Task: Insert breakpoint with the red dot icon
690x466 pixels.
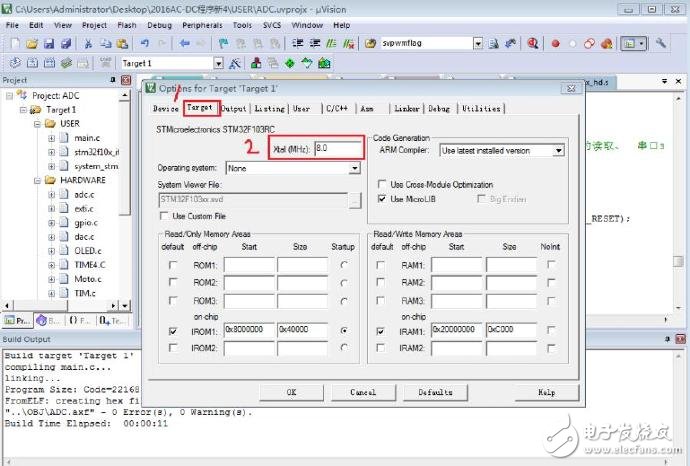Action: point(556,44)
